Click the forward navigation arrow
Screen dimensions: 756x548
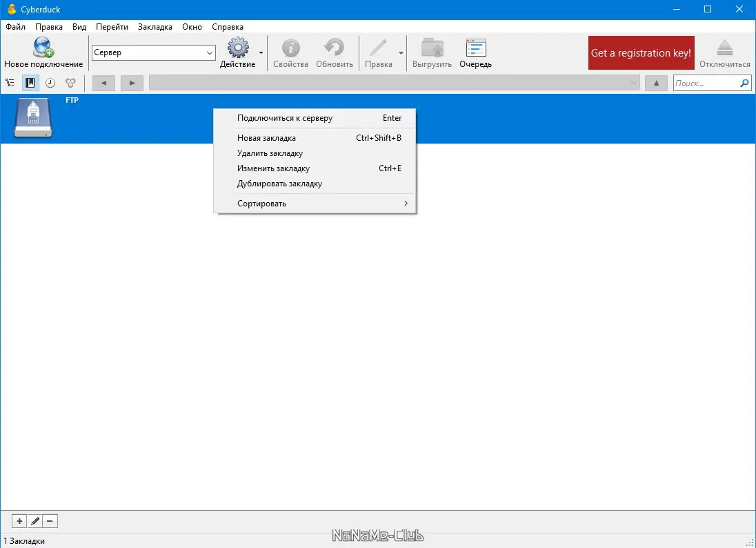click(x=132, y=83)
